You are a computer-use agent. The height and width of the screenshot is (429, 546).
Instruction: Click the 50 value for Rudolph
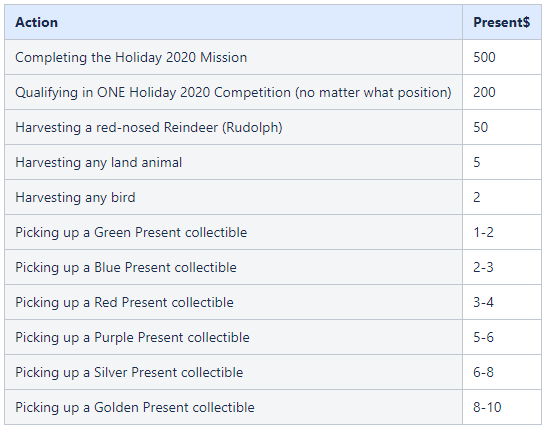click(481, 127)
